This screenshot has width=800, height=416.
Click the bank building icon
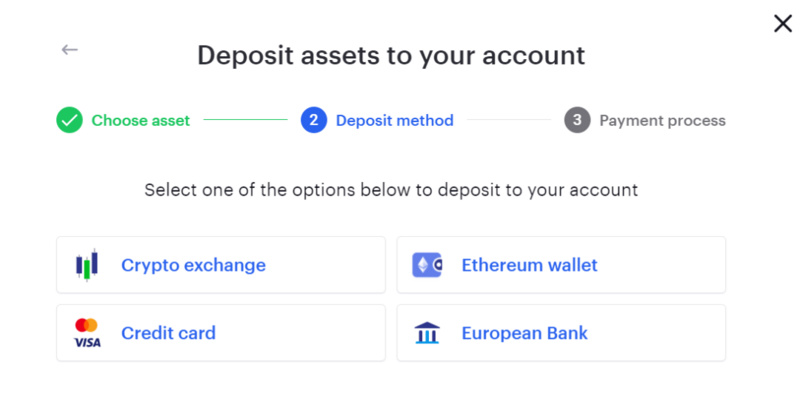point(427,333)
